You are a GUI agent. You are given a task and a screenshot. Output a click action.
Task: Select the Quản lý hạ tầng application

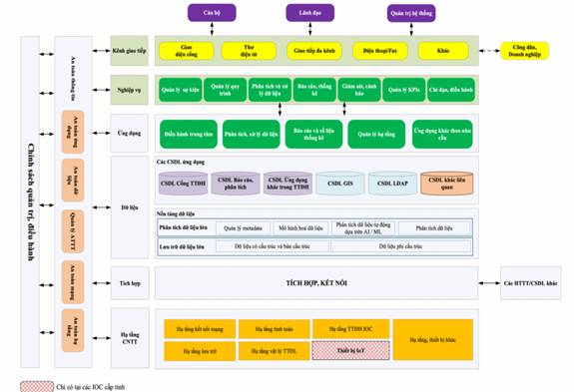point(376,135)
